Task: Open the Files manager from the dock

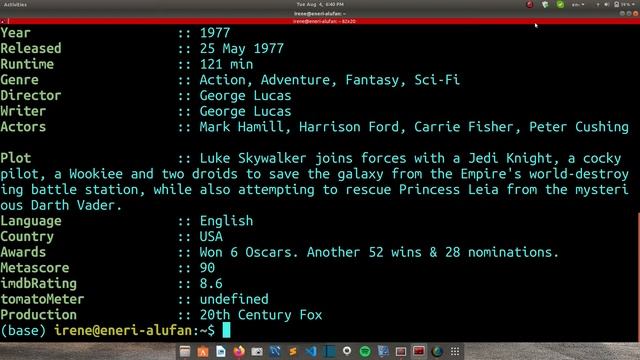Action: pyautogui.click(x=185, y=351)
